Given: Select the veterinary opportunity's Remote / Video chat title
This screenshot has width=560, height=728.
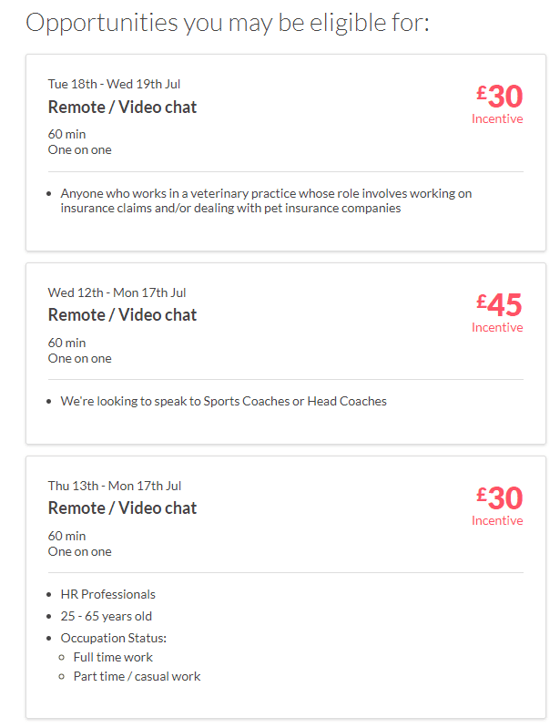Looking at the screenshot, I should (122, 107).
